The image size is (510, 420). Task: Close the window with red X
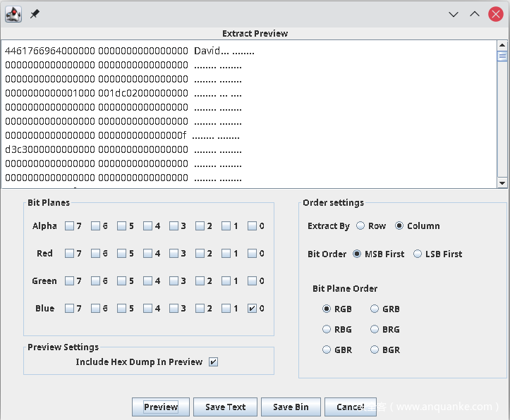(x=495, y=13)
